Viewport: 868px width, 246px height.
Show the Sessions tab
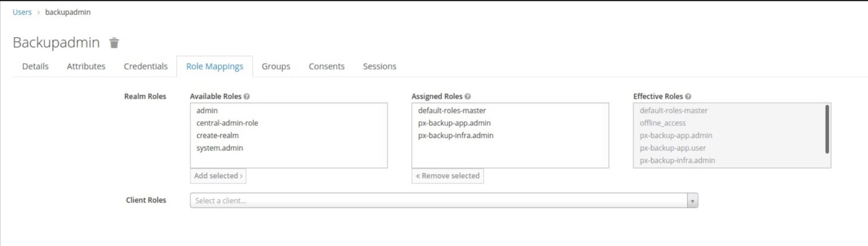379,67
